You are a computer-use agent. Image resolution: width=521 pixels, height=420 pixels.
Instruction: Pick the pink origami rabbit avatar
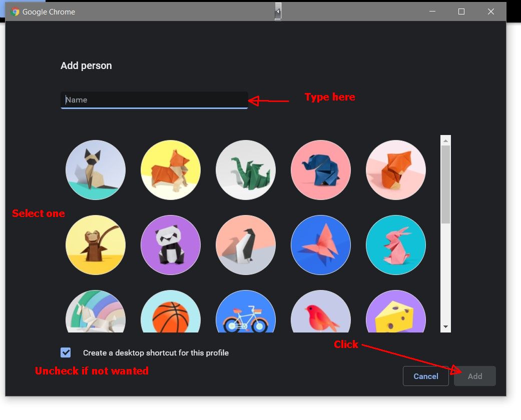(x=396, y=245)
